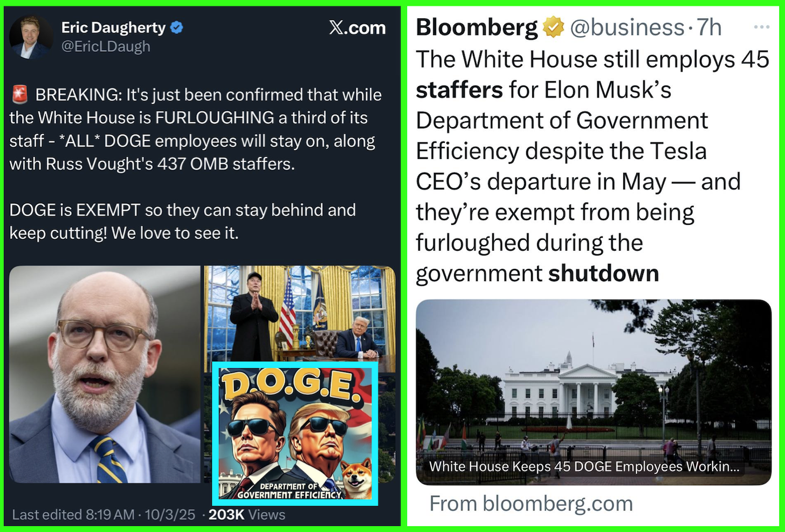785x532 pixels.
Task: Click the 203K Views count
Action: click(246, 515)
